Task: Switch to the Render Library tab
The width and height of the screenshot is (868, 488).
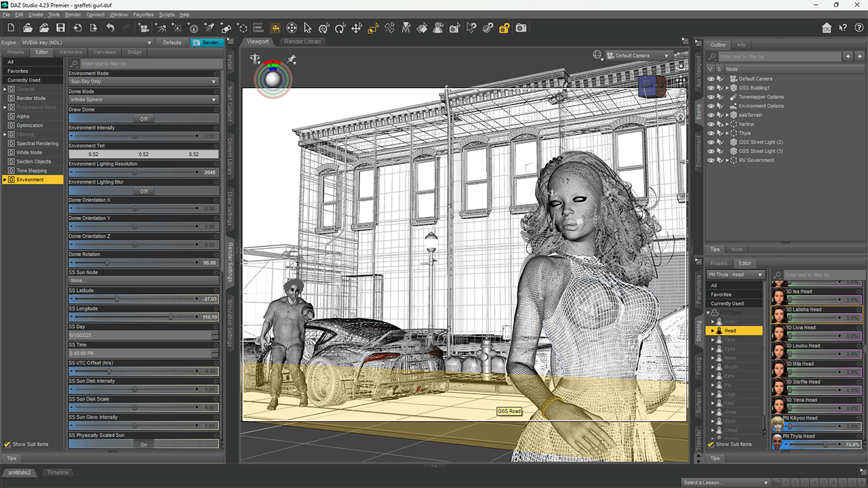Action: 302,41
